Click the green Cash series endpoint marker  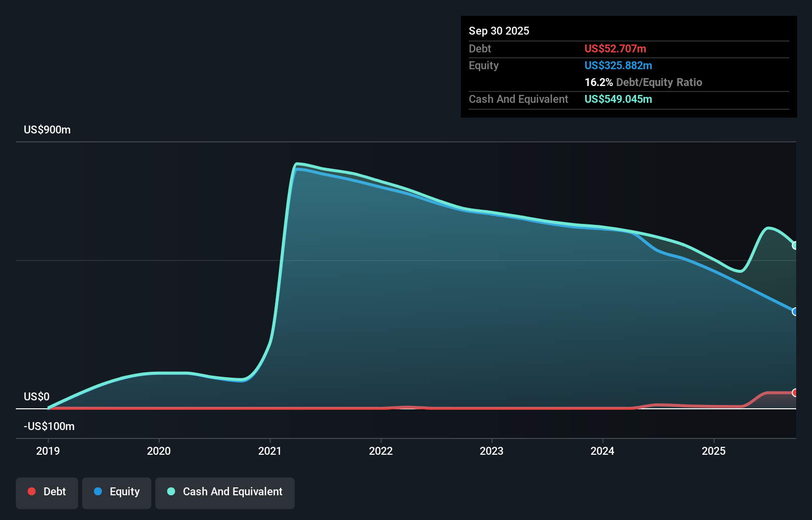pyautogui.click(x=795, y=245)
